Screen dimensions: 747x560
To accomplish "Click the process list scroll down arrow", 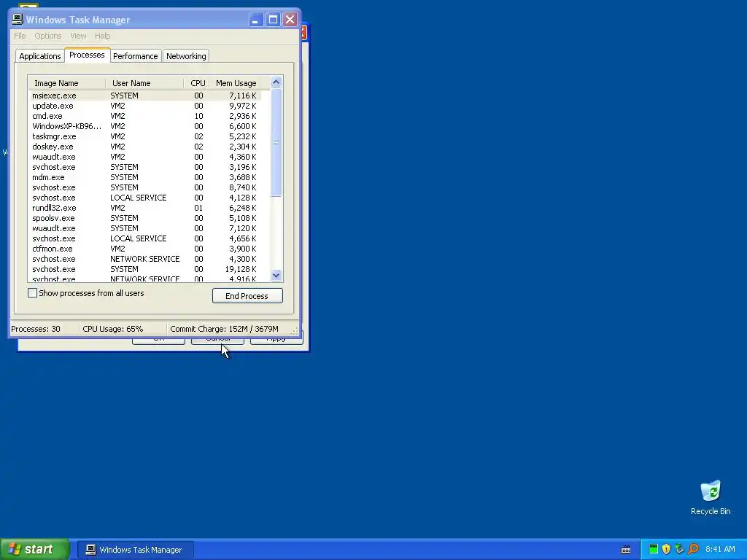I will (276, 275).
